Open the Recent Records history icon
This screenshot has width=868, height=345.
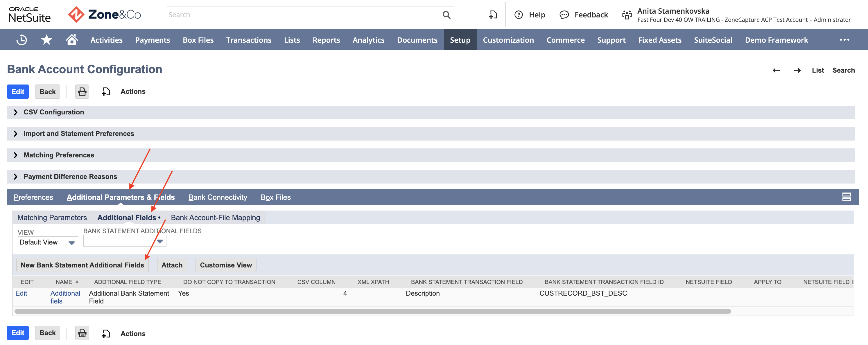coord(21,40)
